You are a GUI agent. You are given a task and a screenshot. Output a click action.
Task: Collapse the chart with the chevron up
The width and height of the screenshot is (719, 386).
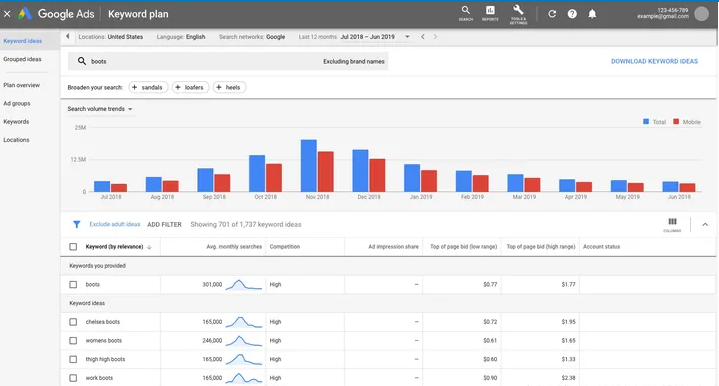coord(705,225)
